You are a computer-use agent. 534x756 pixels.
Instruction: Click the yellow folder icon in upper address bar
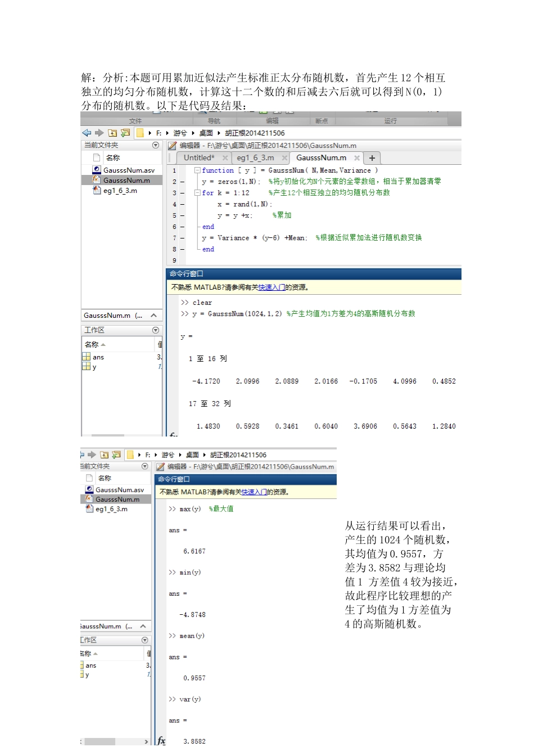tap(140, 133)
